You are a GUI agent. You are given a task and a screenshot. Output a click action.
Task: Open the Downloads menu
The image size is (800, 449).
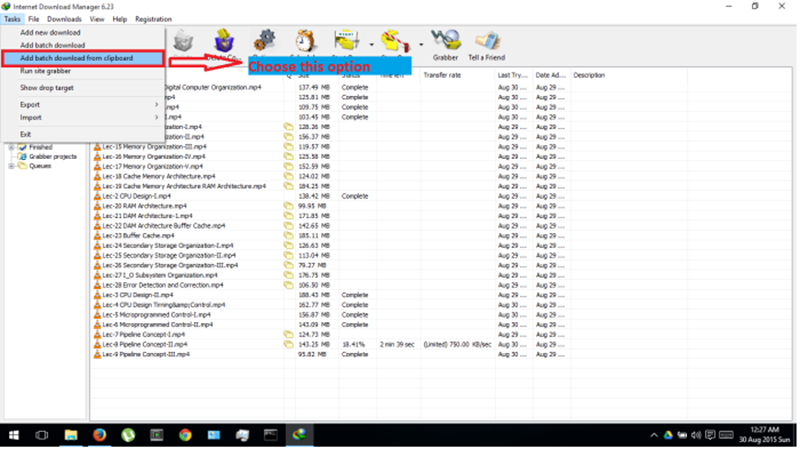tap(64, 19)
